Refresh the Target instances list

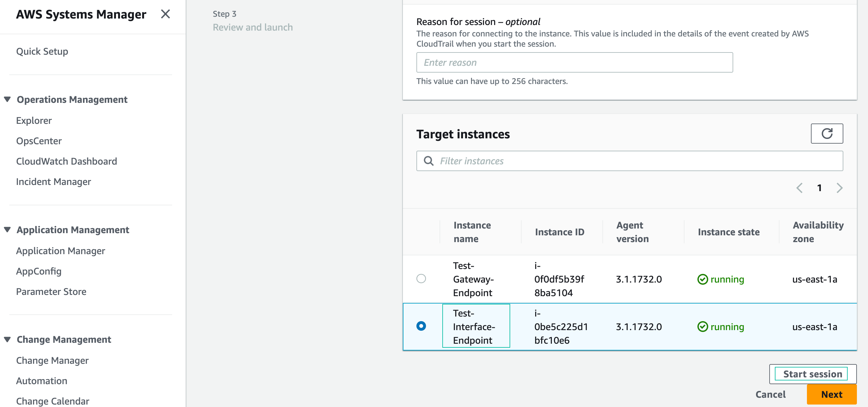point(827,133)
